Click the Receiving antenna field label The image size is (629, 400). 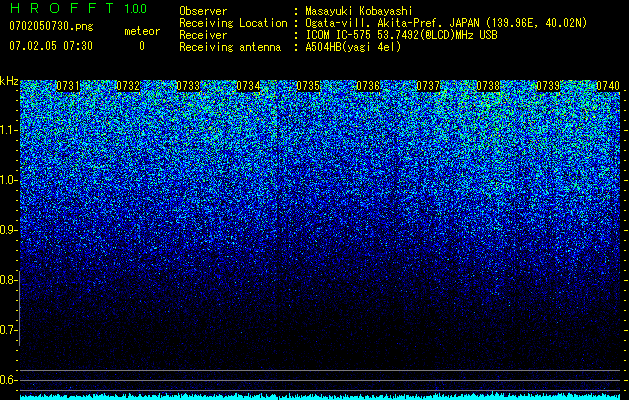click(x=230, y=47)
